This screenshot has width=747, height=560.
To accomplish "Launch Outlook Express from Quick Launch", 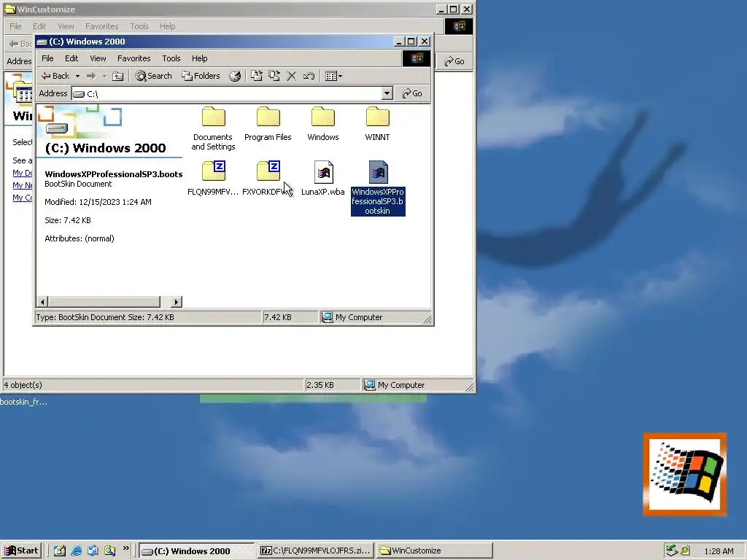I will [x=93, y=551].
